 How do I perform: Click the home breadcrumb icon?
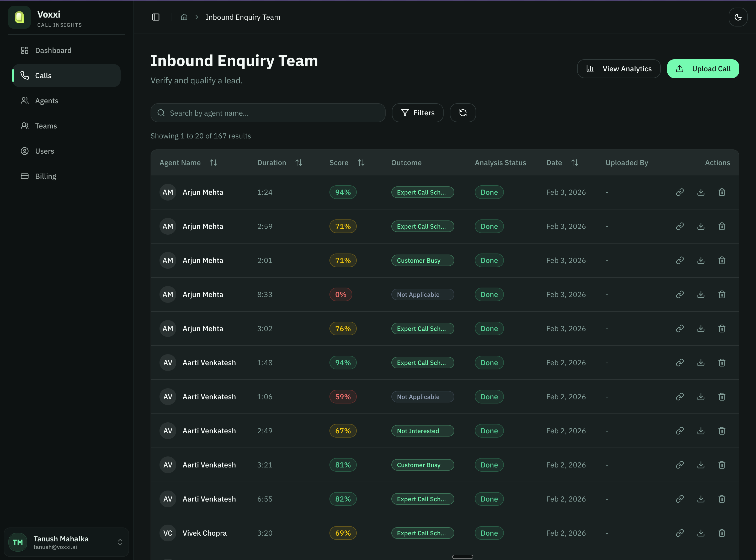point(184,17)
